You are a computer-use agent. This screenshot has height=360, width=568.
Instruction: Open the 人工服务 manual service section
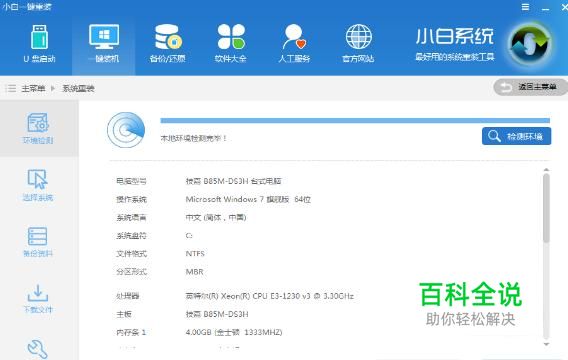[294, 43]
